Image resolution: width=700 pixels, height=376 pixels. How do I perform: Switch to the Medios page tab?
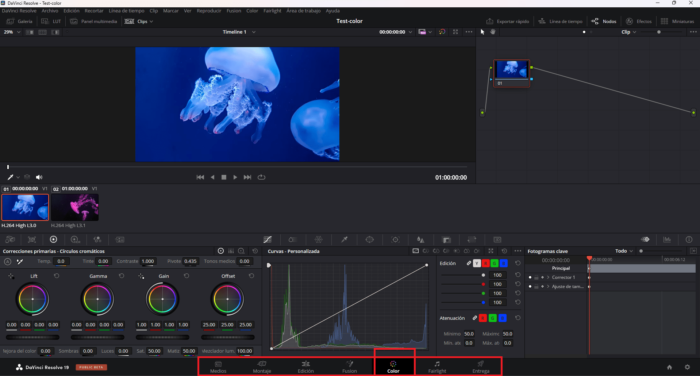[x=218, y=367]
